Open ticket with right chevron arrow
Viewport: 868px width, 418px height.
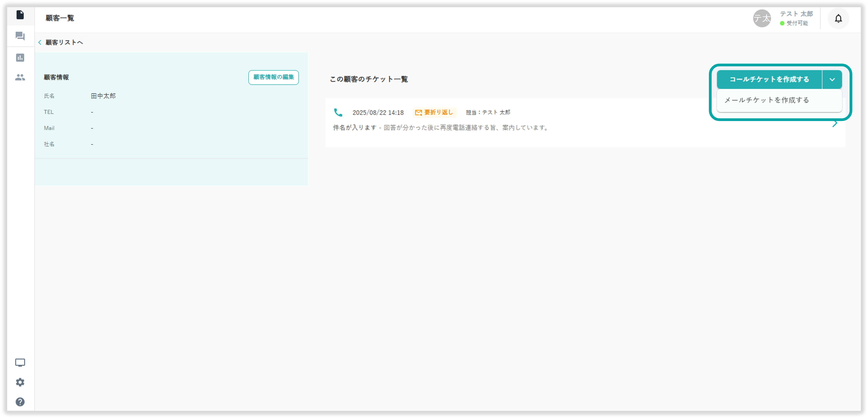(835, 124)
